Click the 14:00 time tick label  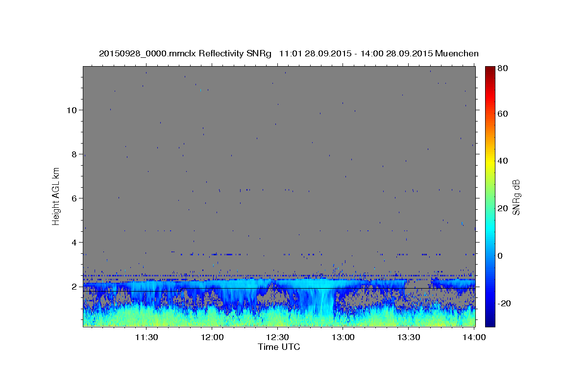[474, 337]
